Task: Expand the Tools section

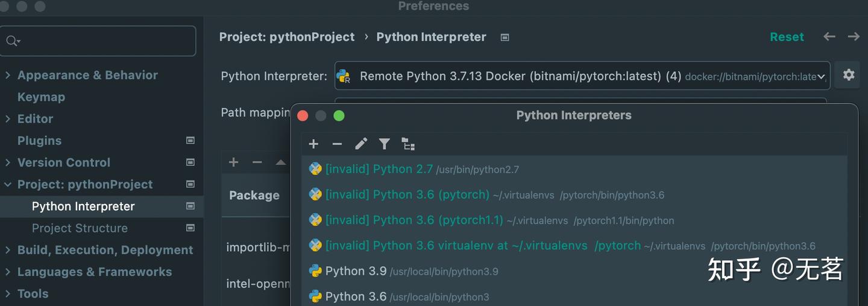Action: click(8, 293)
